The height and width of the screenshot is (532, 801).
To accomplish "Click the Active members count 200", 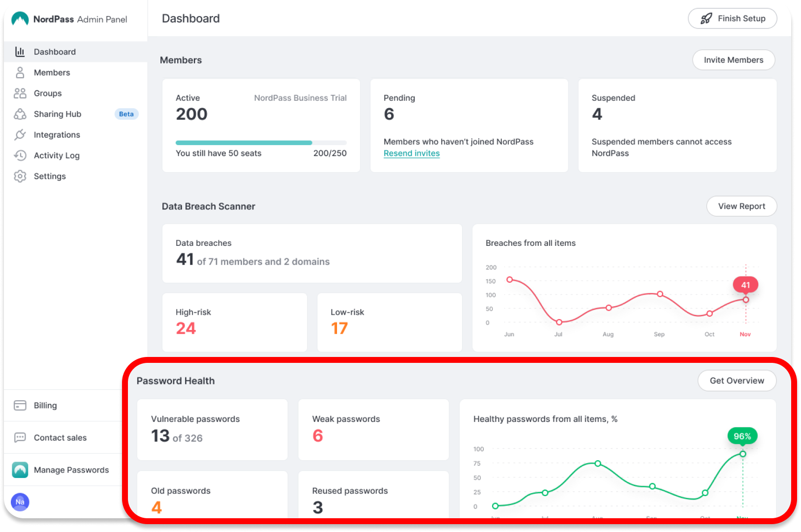I will [x=192, y=114].
